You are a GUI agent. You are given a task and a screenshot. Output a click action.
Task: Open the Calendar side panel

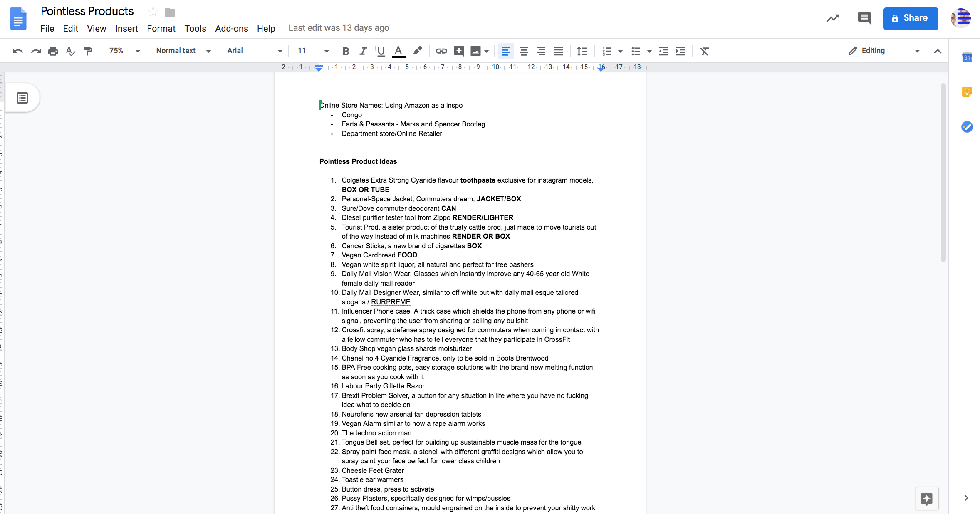tap(967, 57)
